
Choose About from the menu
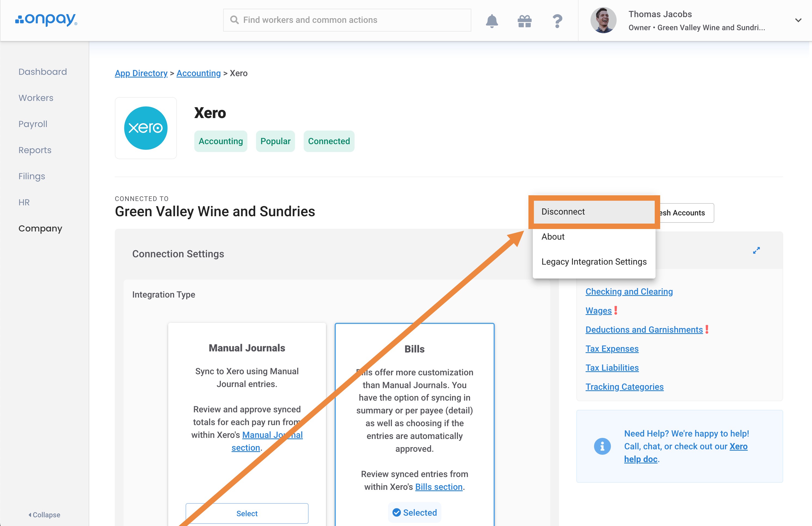pos(594,237)
